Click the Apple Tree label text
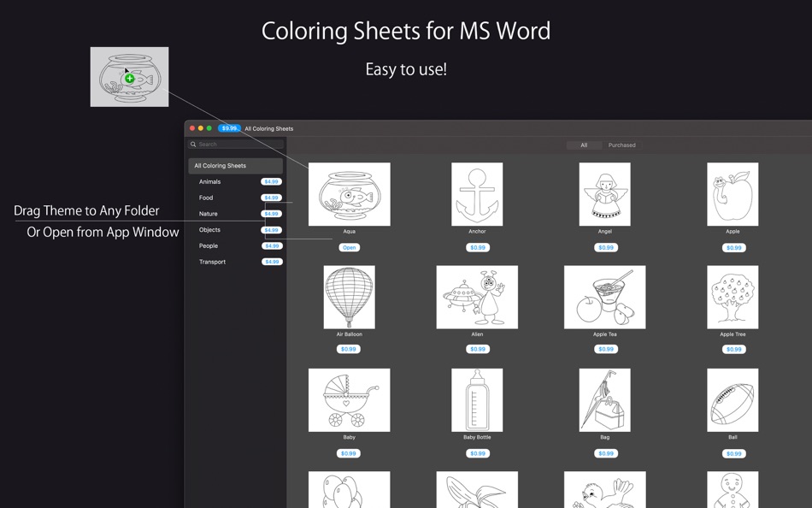Viewport: 812px width, 508px height. click(733, 334)
